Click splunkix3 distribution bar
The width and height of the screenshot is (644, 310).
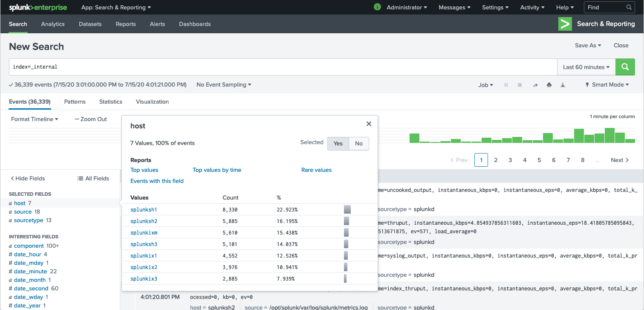pos(345,279)
